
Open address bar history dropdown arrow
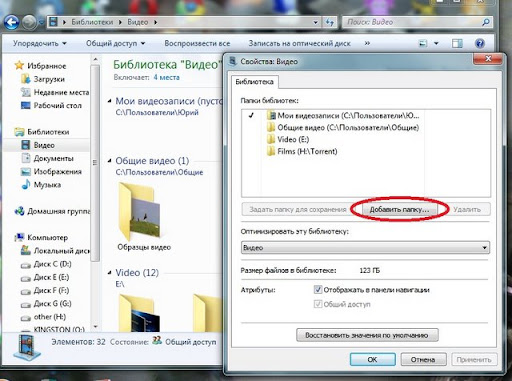point(315,22)
